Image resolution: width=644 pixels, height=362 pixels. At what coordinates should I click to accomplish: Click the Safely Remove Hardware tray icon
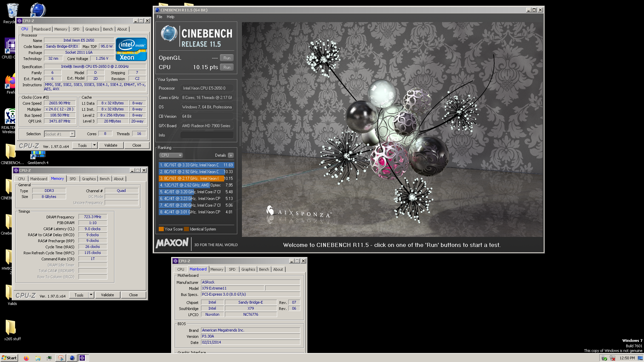point(604,358)
